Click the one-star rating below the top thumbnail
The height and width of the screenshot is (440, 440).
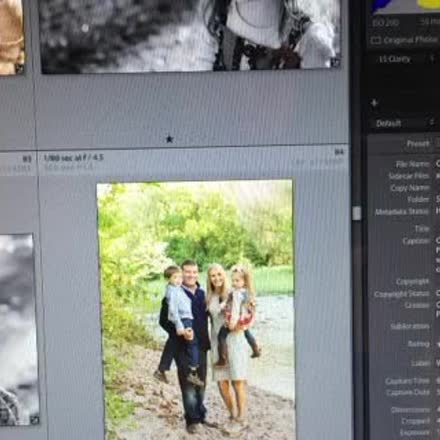(x=169, y=139)
